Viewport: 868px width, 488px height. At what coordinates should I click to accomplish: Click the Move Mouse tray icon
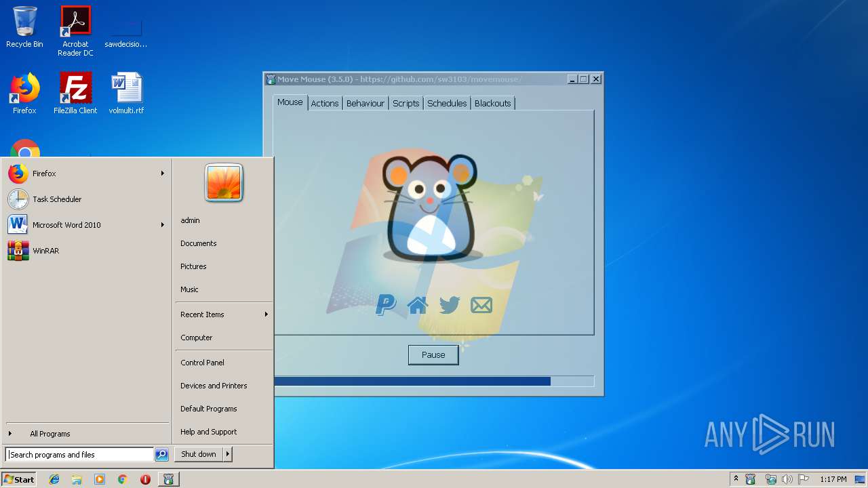[x=751, y=479]
